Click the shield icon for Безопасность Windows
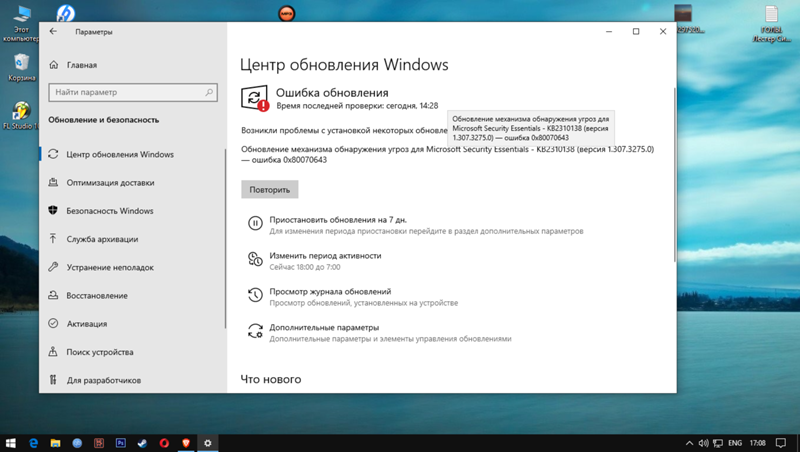The image size is (800, 452). pyautogui.click(x=53, y=210)
